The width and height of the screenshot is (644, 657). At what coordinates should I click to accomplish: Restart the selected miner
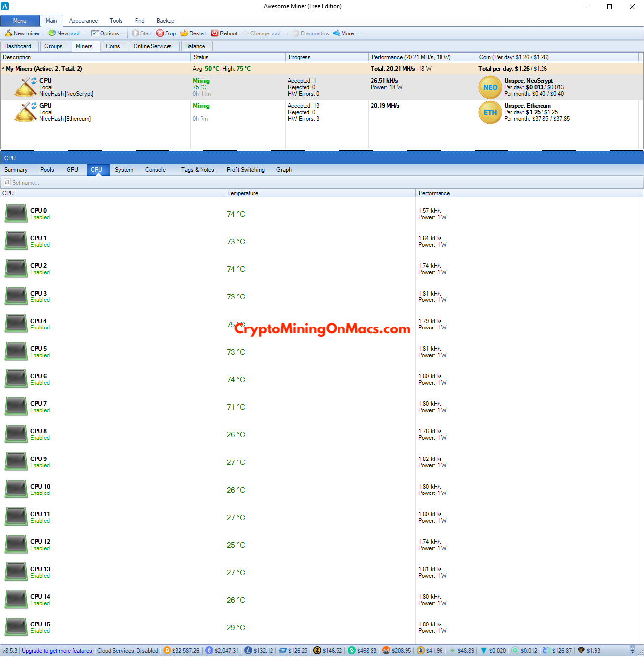(x=194, y=33)
